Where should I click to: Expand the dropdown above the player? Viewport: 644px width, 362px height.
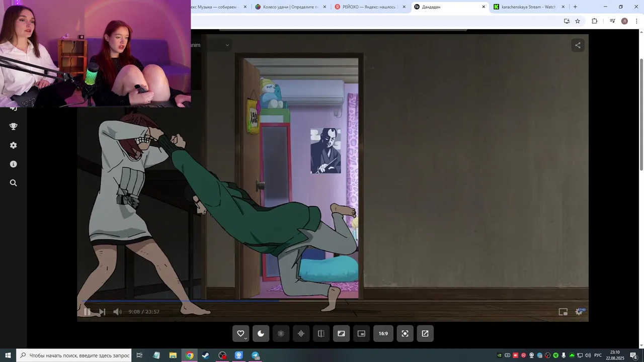[227, 45]
